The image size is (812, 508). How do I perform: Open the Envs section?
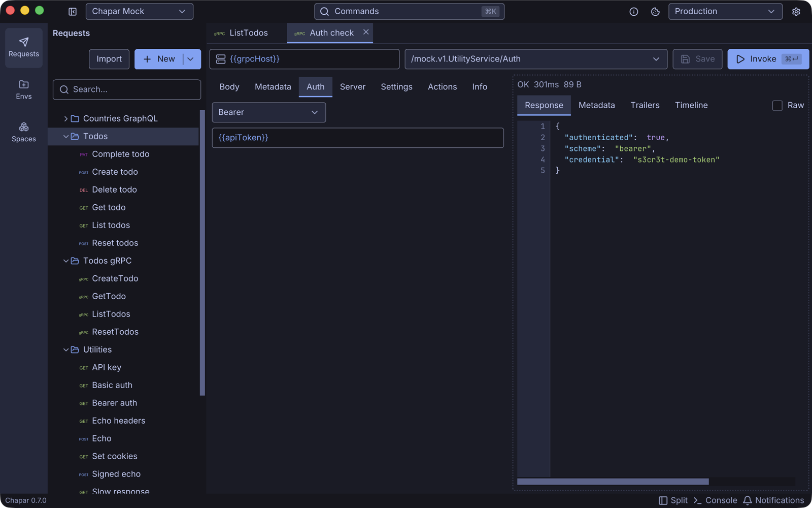click(24, 90)
